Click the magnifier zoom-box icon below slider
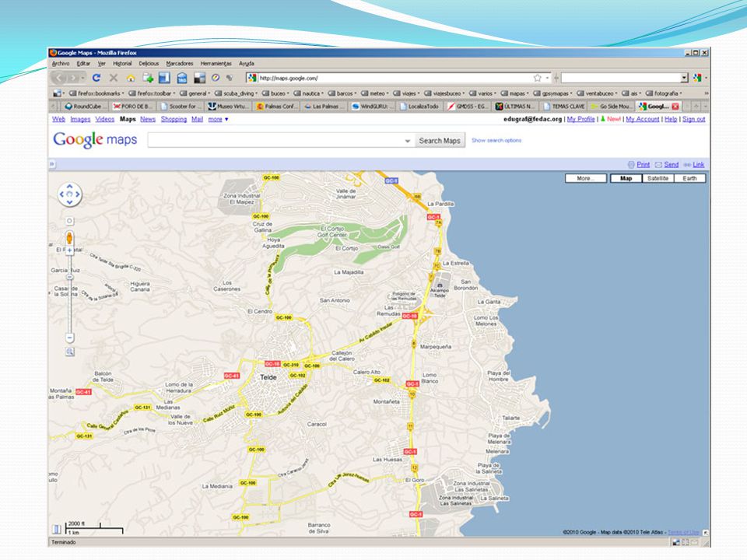 point(69,352)
